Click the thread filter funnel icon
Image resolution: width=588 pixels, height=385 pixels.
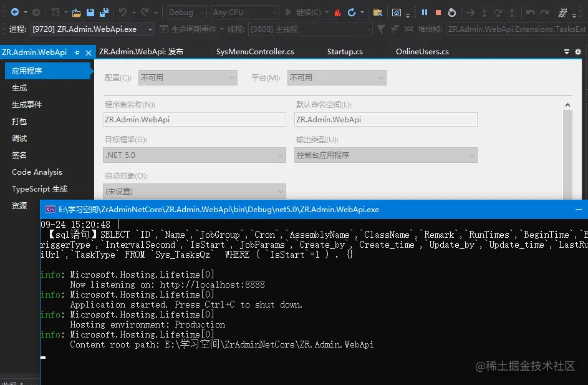(x=381, y=29)
